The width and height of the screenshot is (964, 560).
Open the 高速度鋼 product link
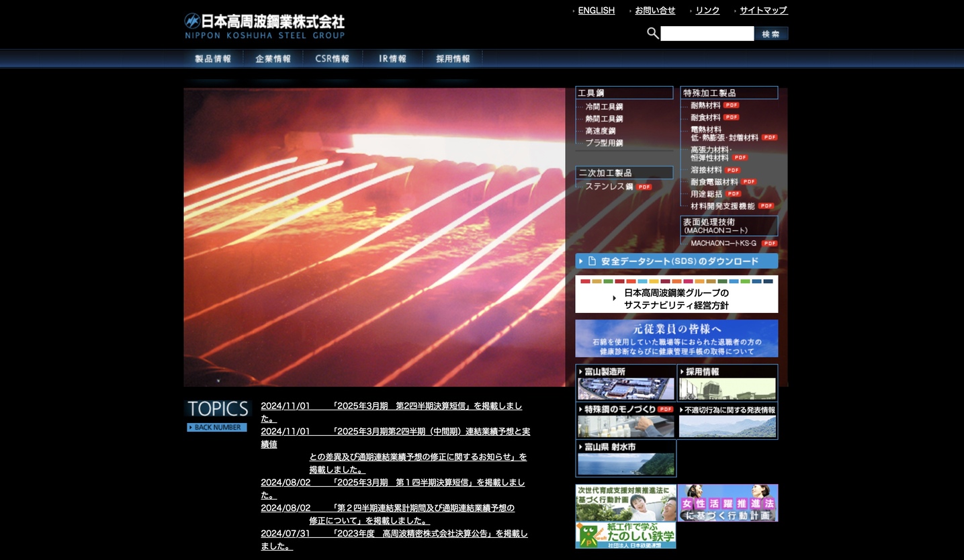pos(600,131)
